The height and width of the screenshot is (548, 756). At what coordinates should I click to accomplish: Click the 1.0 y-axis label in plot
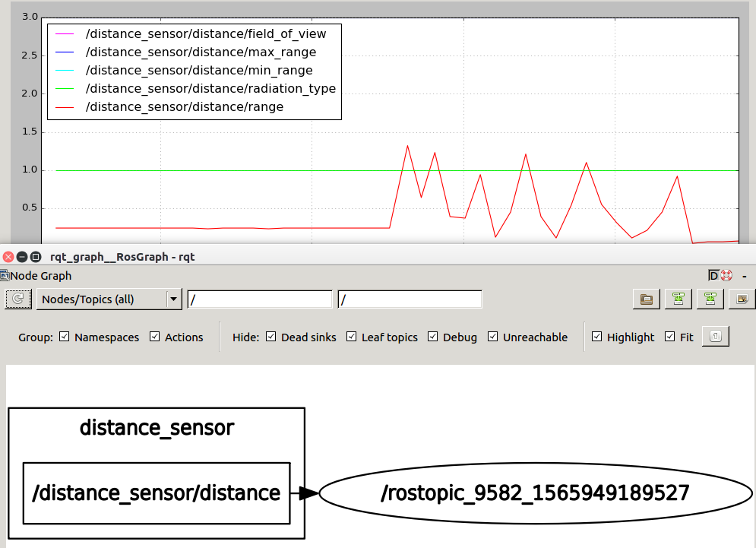pos(30,169)
